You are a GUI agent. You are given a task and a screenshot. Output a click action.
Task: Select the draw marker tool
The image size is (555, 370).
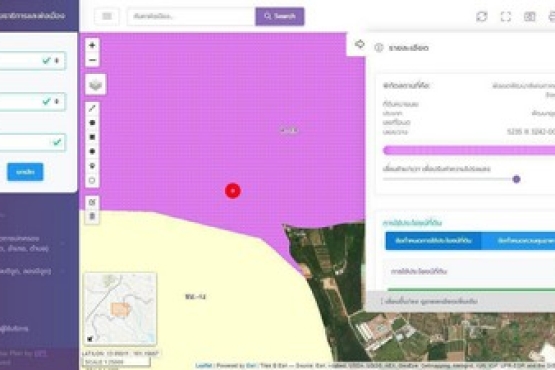(x=92, y=166)
